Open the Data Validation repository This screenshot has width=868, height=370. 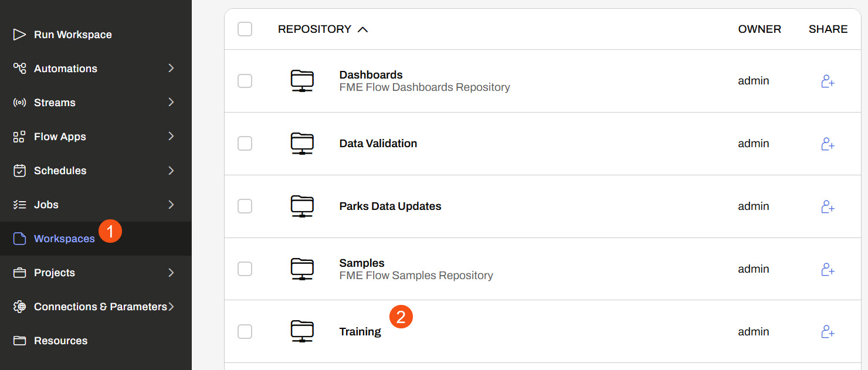[378, 144]
